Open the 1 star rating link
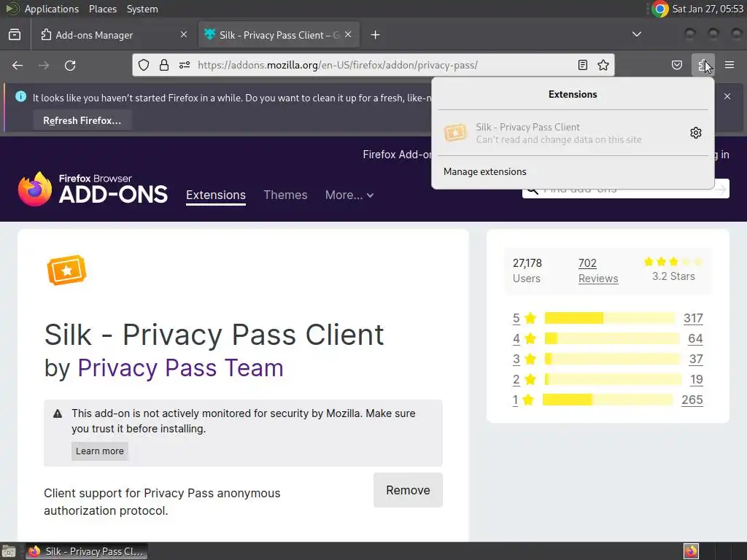Image resolution: width=747 pixels, height=560 pixels. pos(515,400)
